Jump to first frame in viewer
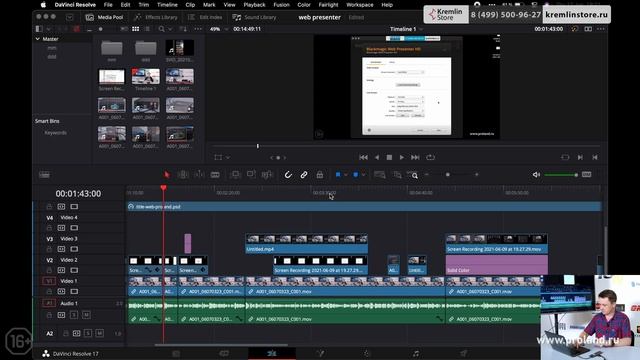640x360 pixels. pos(363,157)
